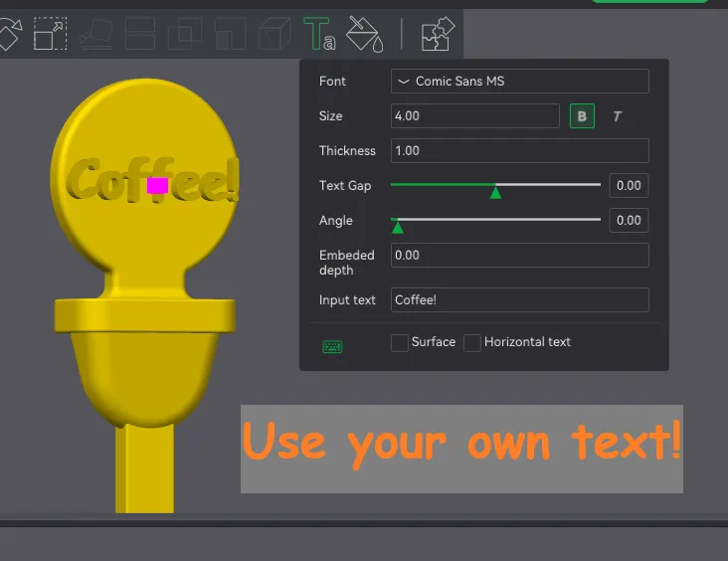Click the Size input field

coord(474,116)
